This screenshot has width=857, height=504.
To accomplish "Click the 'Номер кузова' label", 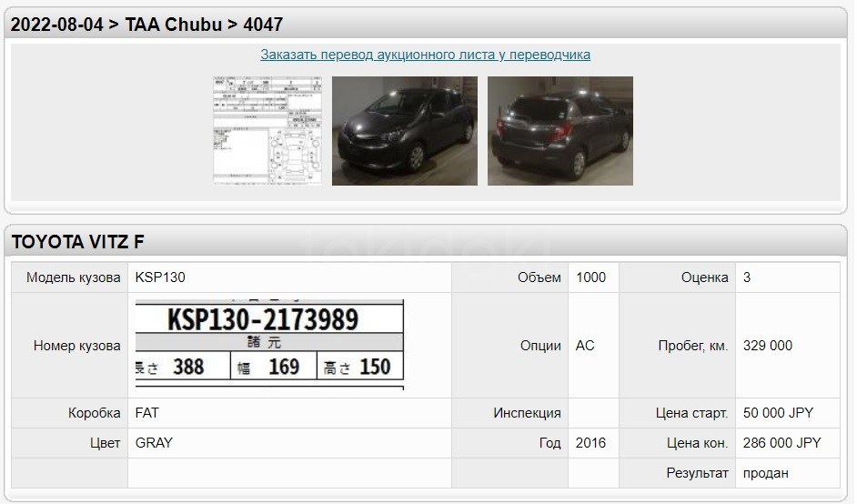I will [77, 346].
